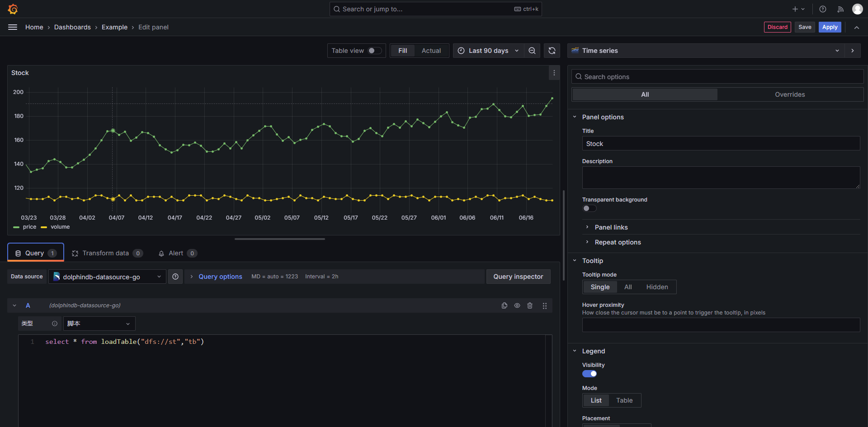Disable the Legend Visibility toggle
This screenshot has height=427, width=868.
589,374
